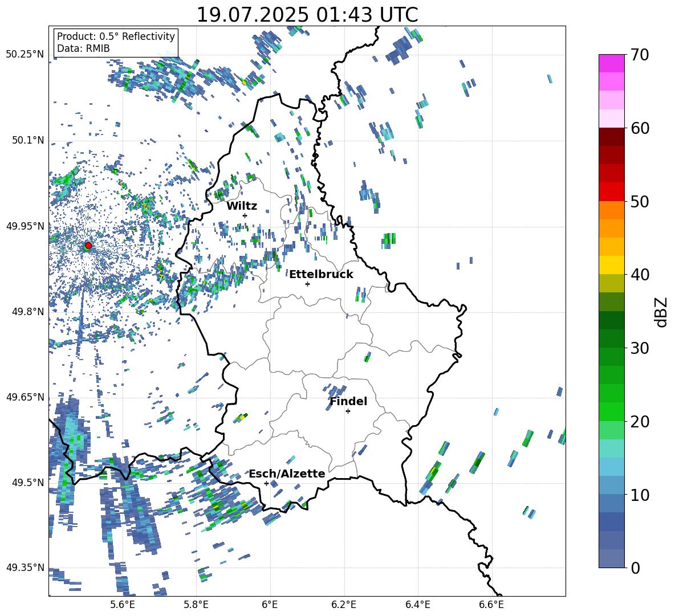This screenshot has width=675, height=616.
Task: Click the colorbar label '40'
Action: [640, 275]
